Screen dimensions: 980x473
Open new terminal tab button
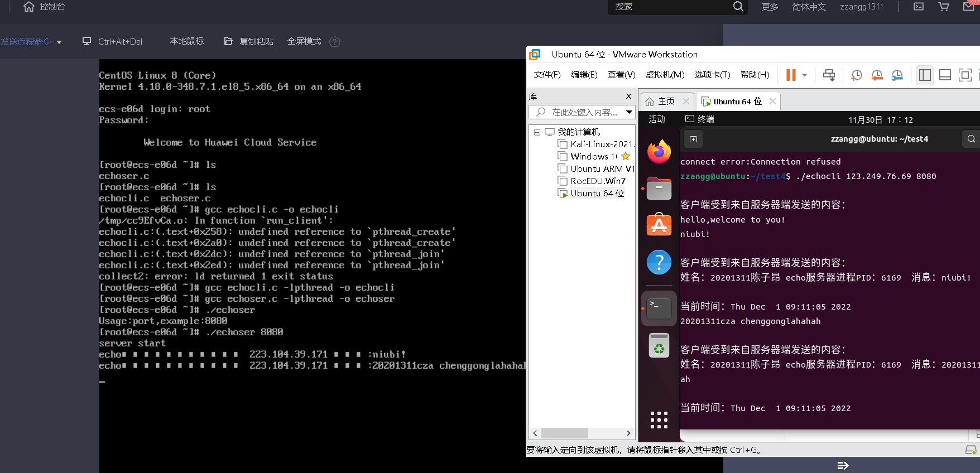(693, 139)
